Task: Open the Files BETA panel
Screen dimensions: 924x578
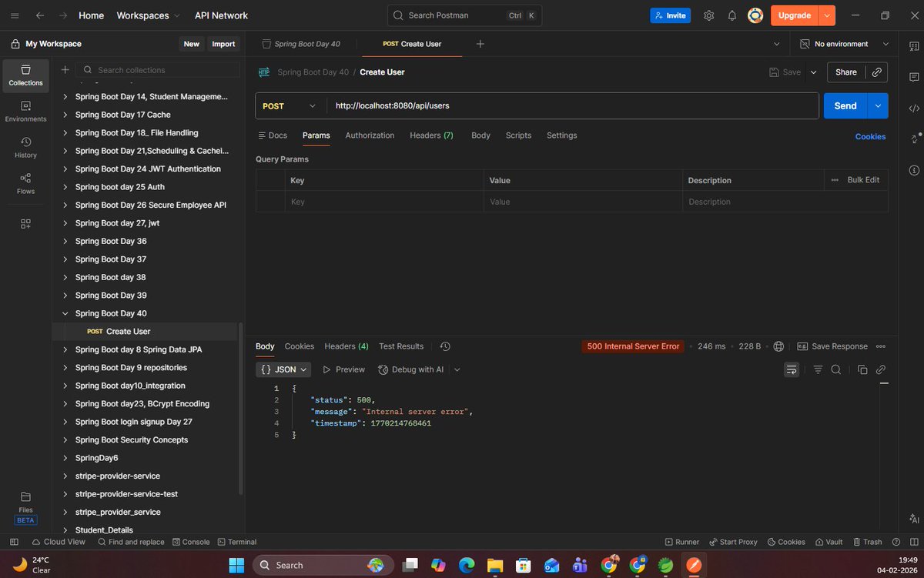Action: (25, 508)
